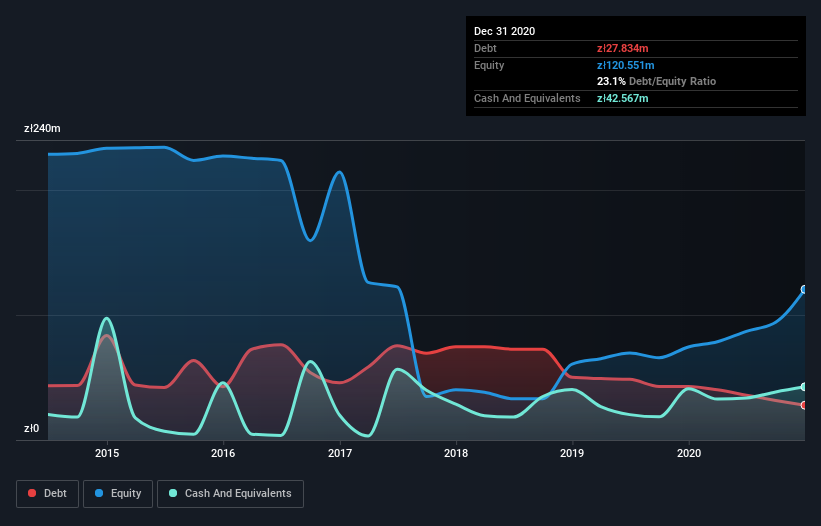Click the red Debt endpoint marker
The height and width of the screenshot is (526, 821).
coord(804,405)
